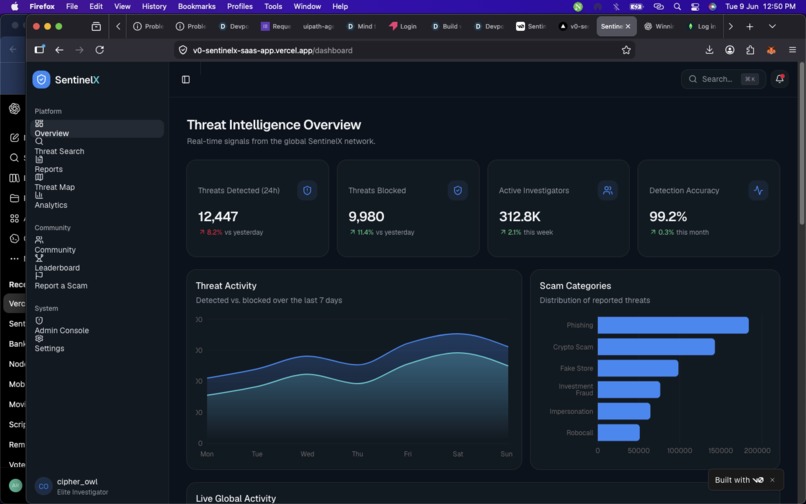806x504 pixels.
Task: Bookmark this page with the star icon
Action: tap(626, 50)
